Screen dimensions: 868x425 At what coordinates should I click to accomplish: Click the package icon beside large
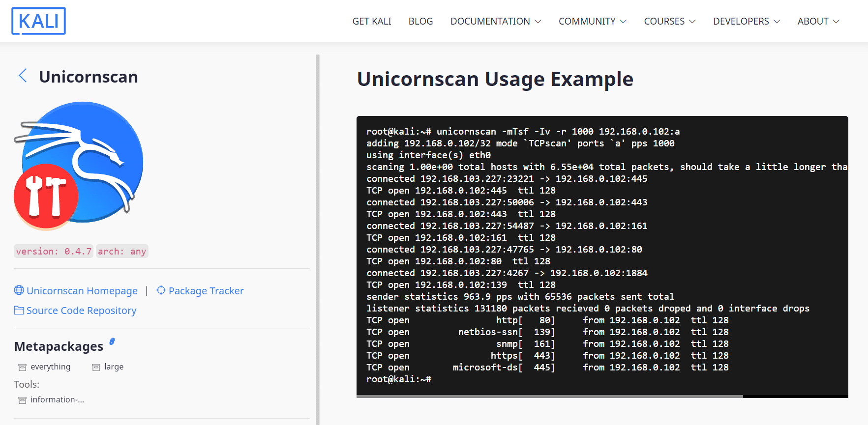tap(96, 367)
